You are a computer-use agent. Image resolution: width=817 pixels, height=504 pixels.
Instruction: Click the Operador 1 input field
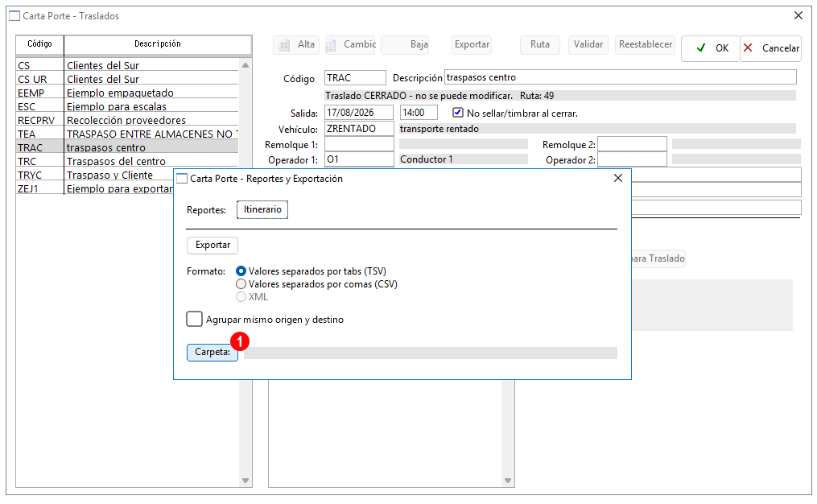(x=359, y=159)
